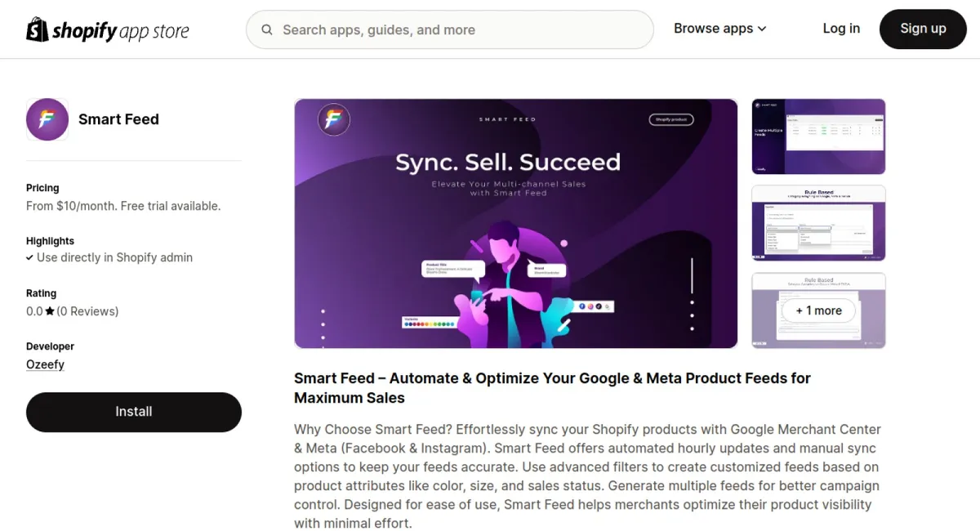The image size is (980, 531).
Task: Click the Smart Feed app icon
Action: 47,119
